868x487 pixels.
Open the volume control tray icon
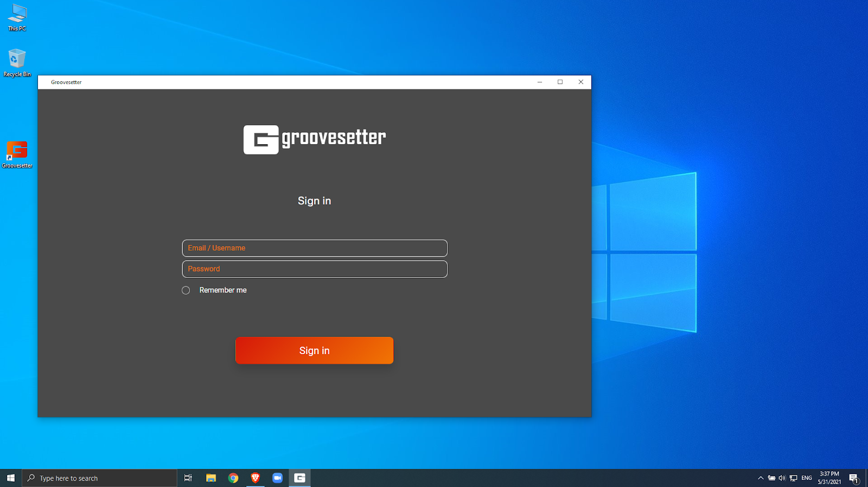782,478
